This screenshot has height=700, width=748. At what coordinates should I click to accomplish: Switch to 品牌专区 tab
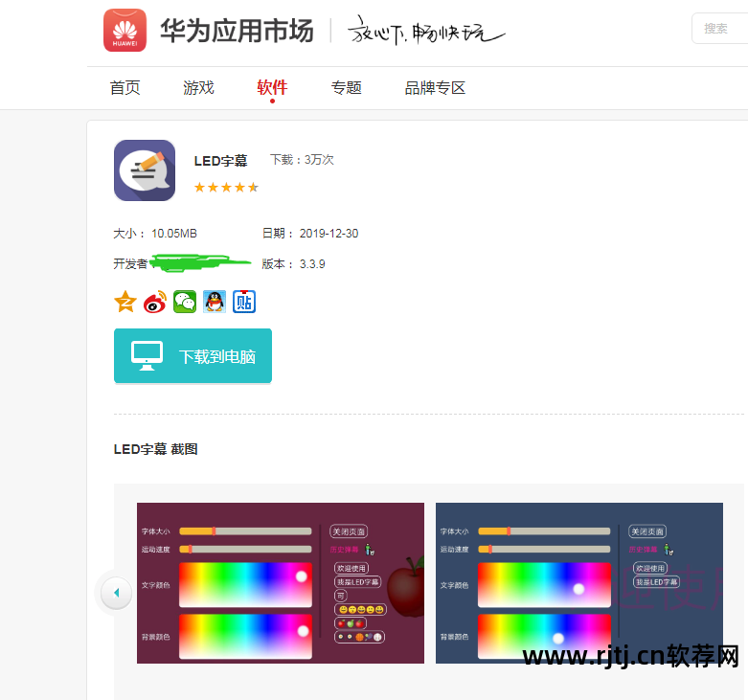click(x=435, y=88)
